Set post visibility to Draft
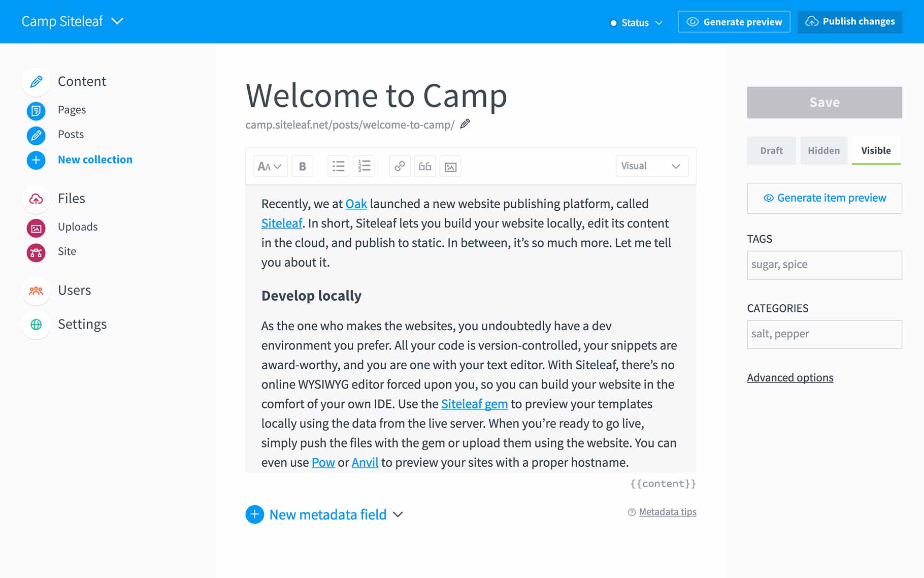Screen dimensions: 924x578 771,151
